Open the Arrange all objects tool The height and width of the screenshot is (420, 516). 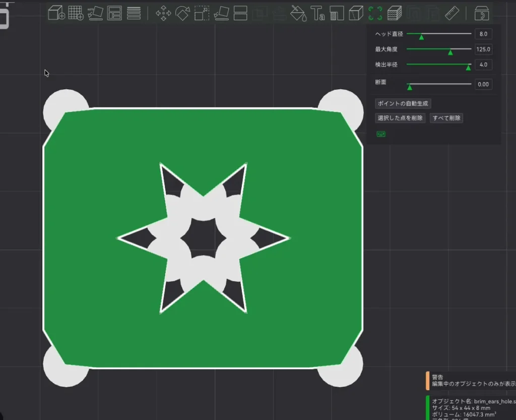point(114,13)
